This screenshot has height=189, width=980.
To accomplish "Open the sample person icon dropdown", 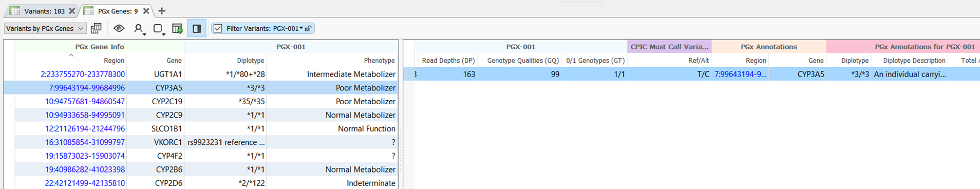I will click(139, 29).
